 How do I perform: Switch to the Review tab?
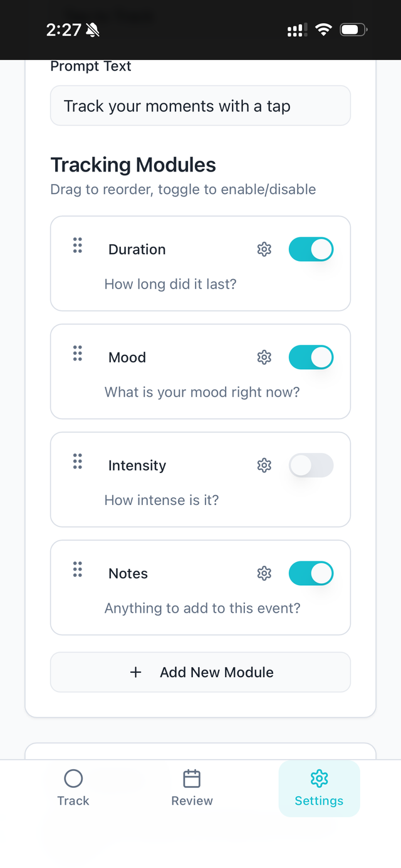(192, 788)
